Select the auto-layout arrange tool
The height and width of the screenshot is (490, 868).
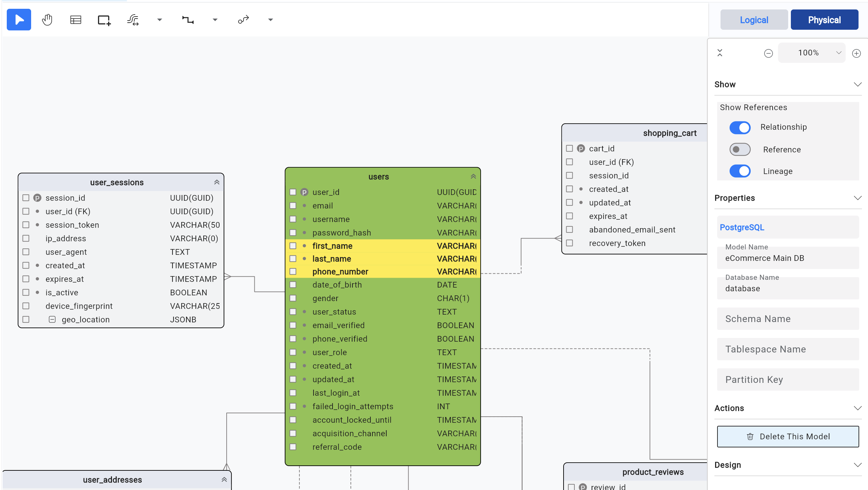132,19
